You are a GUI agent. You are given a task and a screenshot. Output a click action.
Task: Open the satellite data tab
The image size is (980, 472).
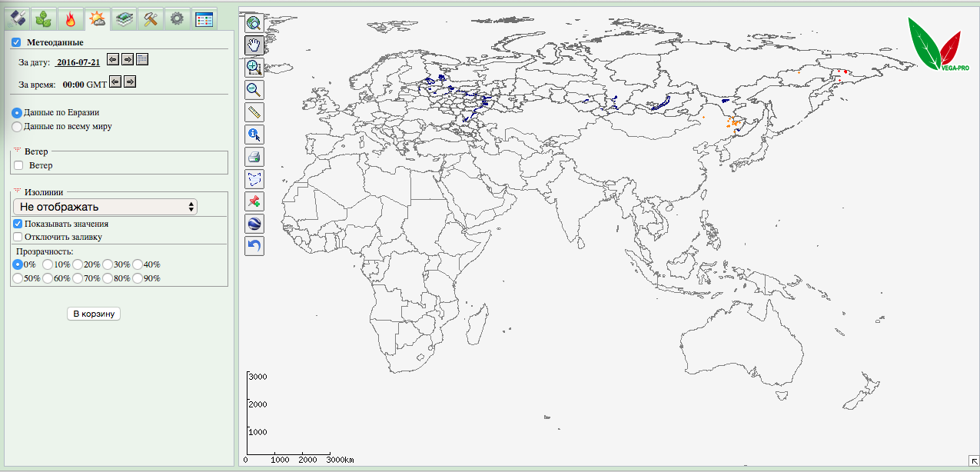(x=18, y=18)
